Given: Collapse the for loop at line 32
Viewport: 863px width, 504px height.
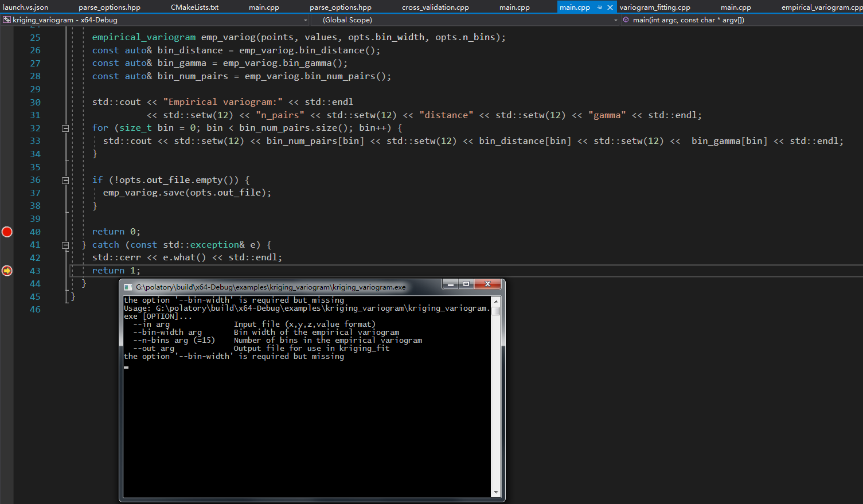Looking at the screenshot, I should click(65, 128).
